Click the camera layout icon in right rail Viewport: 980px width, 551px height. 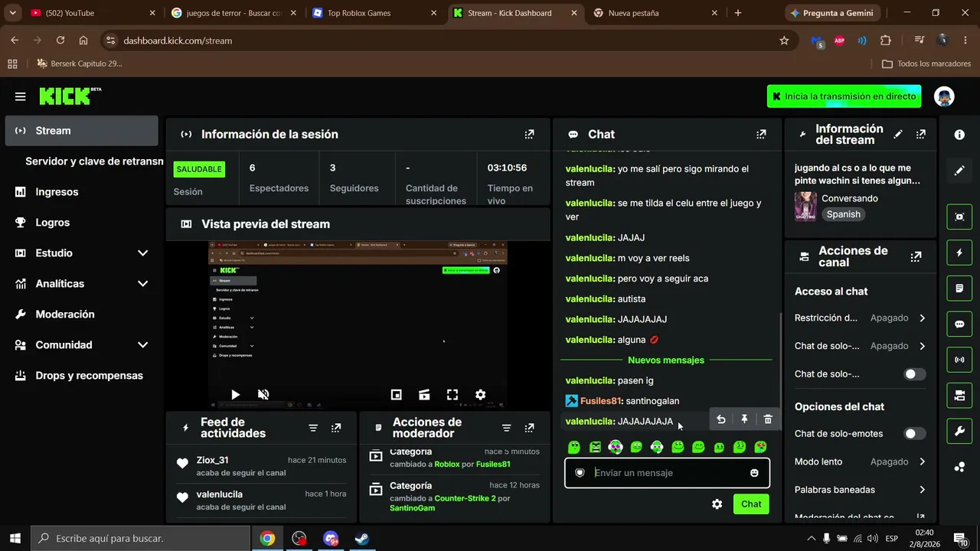pyautogui.click(x=959, y=395)
